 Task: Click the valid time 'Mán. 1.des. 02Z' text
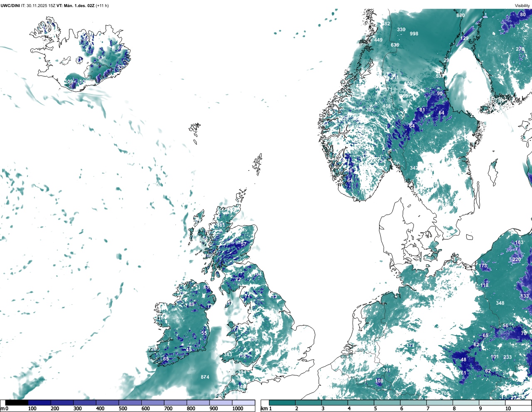(x=79, y=6)
